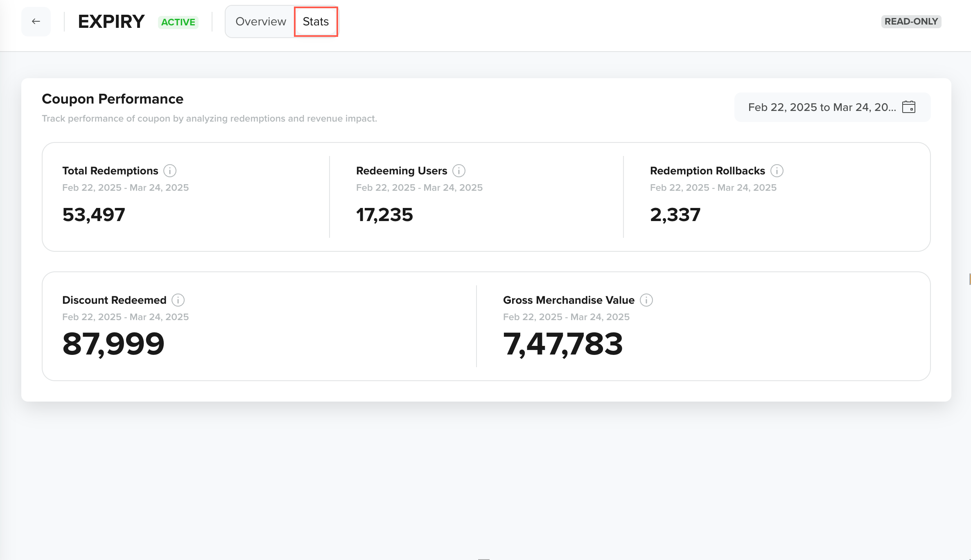This screenshot has height=560, width=971.
Task: Click the 17,235 redeeming users value
Action: click(384, 215)
